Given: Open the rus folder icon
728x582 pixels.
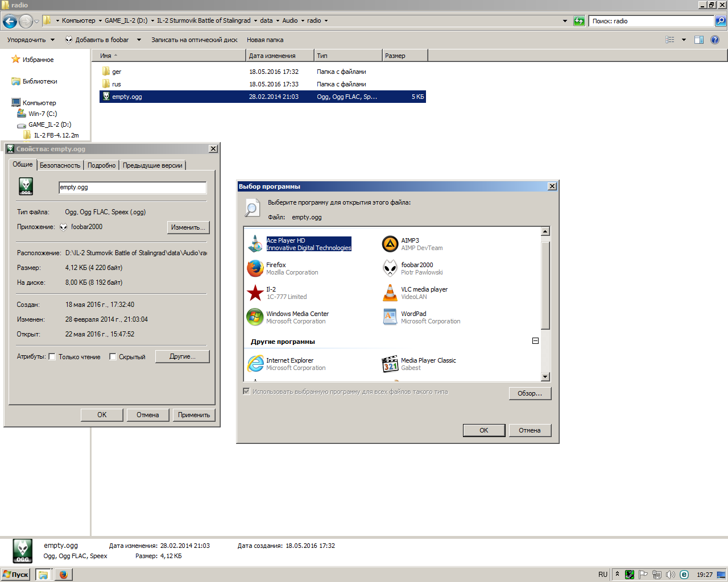Looking at the screenshot, I should point(106,84).
